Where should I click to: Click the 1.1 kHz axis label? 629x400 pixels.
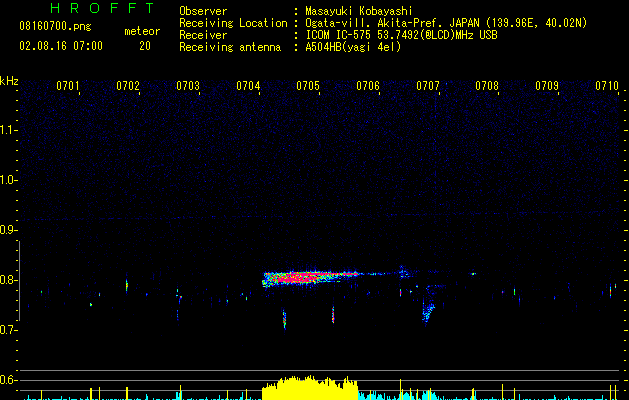[7, 130]
